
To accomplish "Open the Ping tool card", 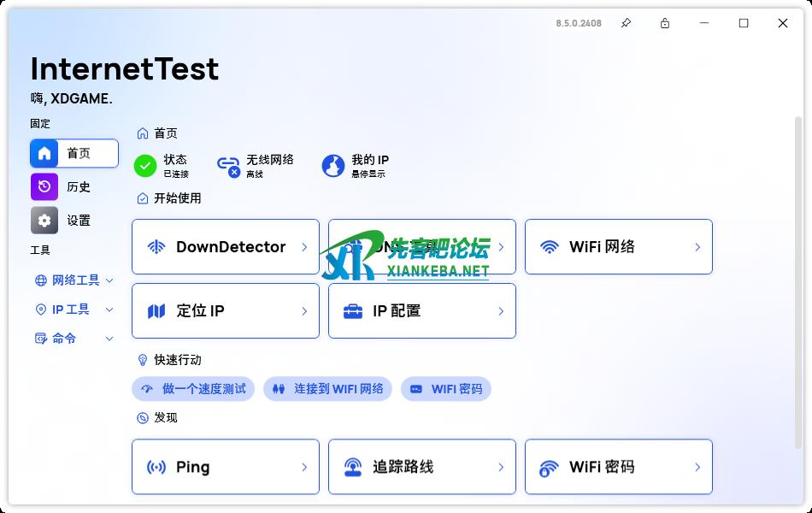I will tap(226, 467).
